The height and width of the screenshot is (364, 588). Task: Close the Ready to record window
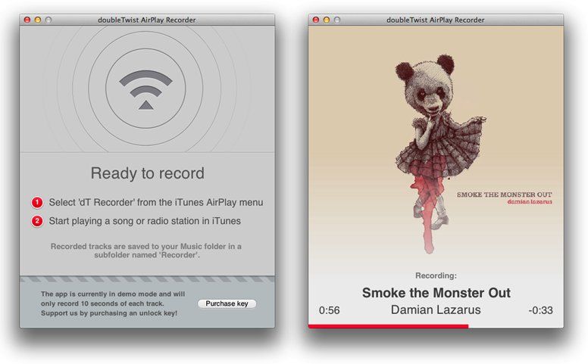pyautogui.click(x=28, y=20)
